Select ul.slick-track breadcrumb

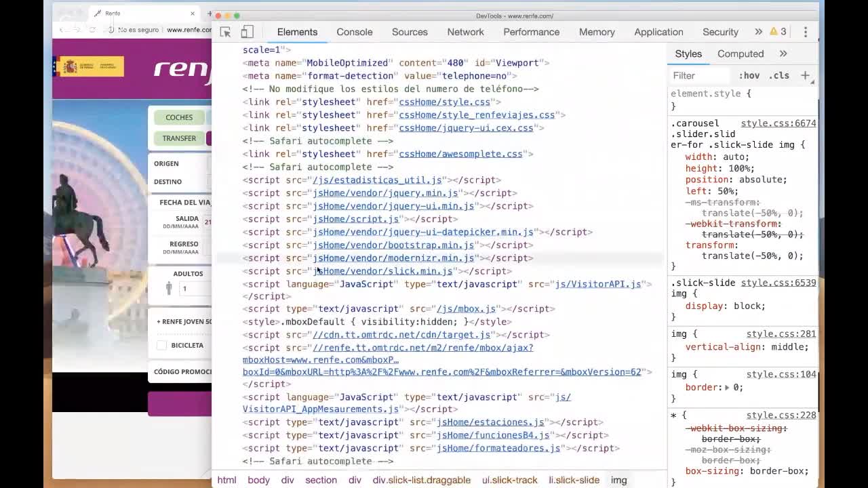point(509,480)
